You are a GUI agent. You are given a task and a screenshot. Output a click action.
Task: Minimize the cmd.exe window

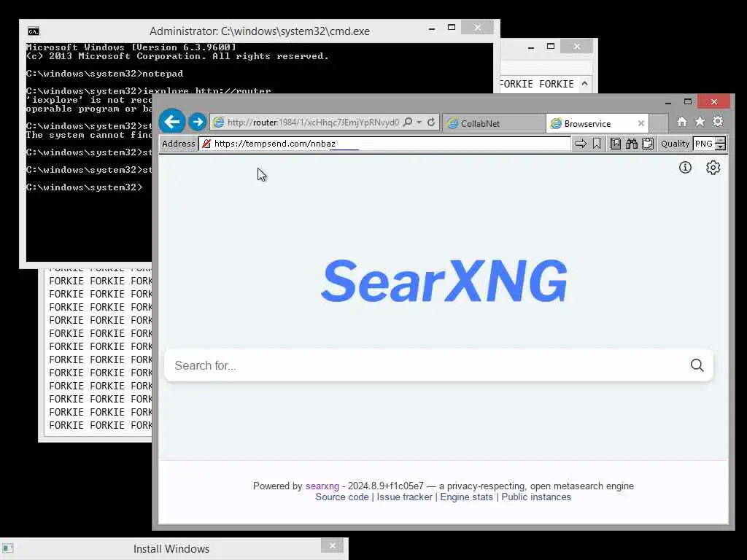(432, 28)
